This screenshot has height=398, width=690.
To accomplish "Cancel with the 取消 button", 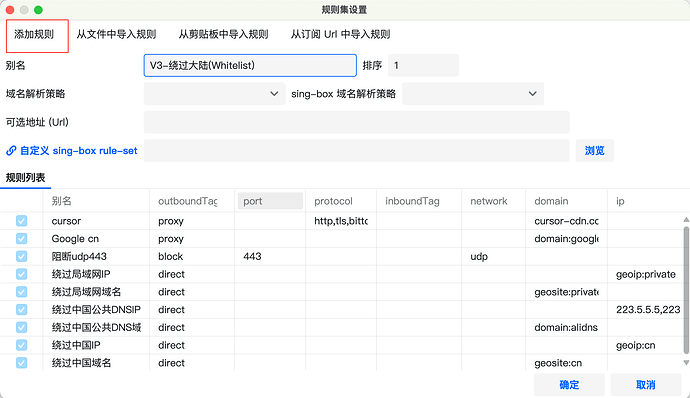I will coord(646,384).
